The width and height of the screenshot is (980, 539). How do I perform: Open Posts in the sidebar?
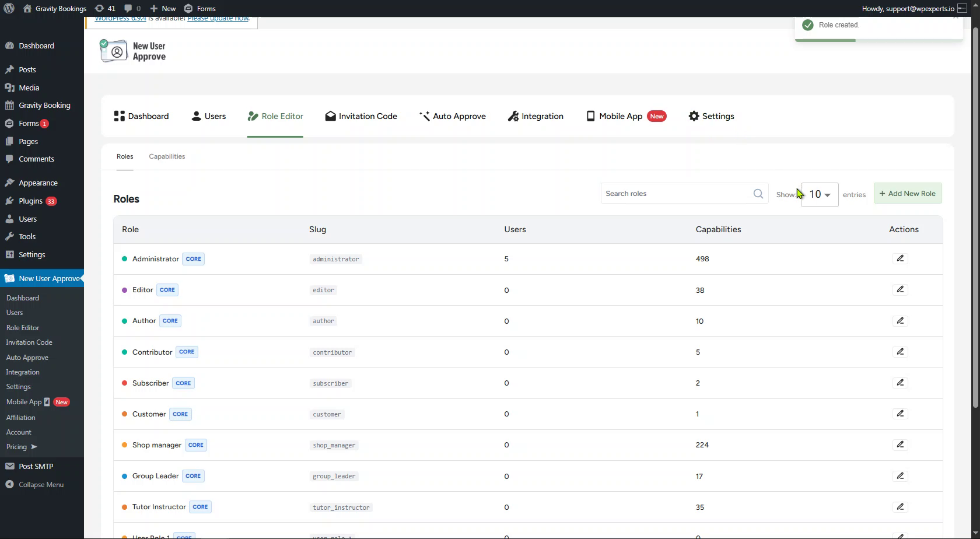point(27,69)
